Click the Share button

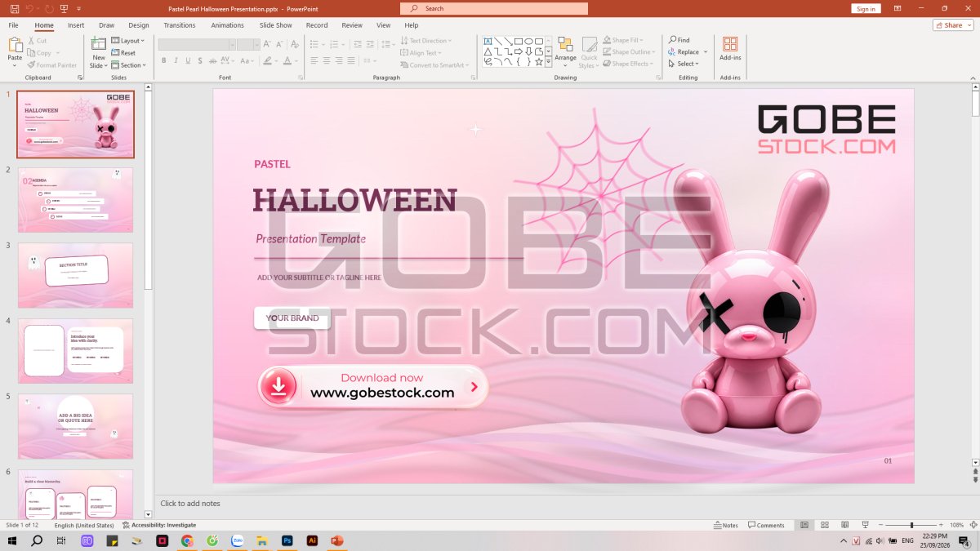(949, 25)
